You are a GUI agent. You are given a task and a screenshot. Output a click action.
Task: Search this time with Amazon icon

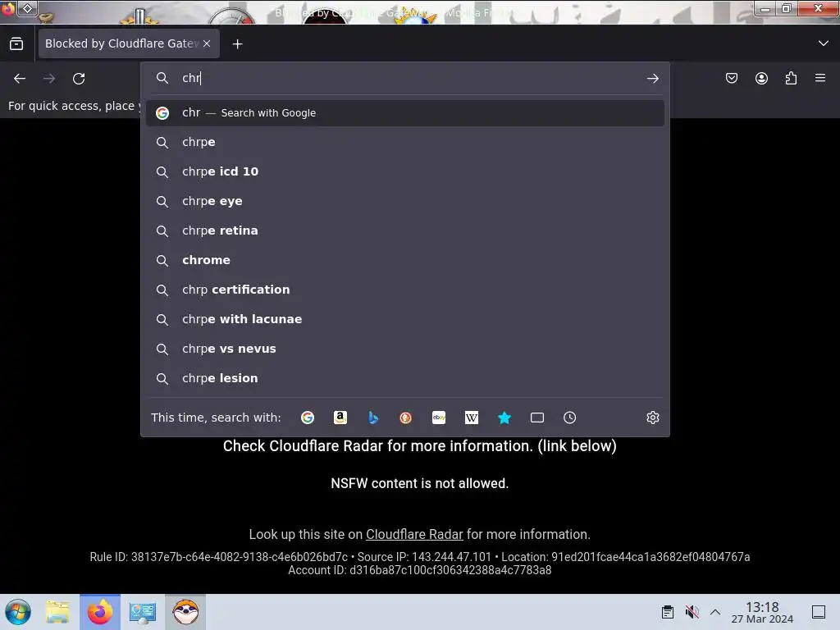click(x=340, y=418)
